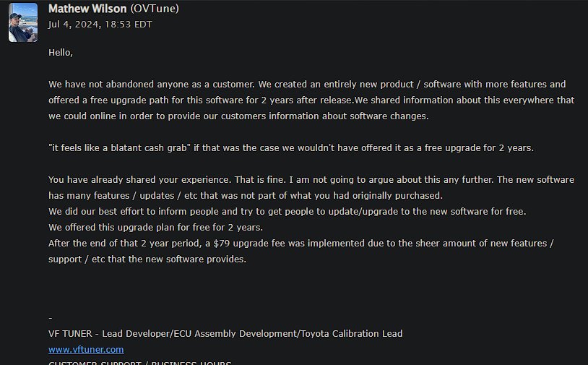Click the Jul 4, 2024 timestamp
This screenshot has width=588, height=365.
[100, 25]
